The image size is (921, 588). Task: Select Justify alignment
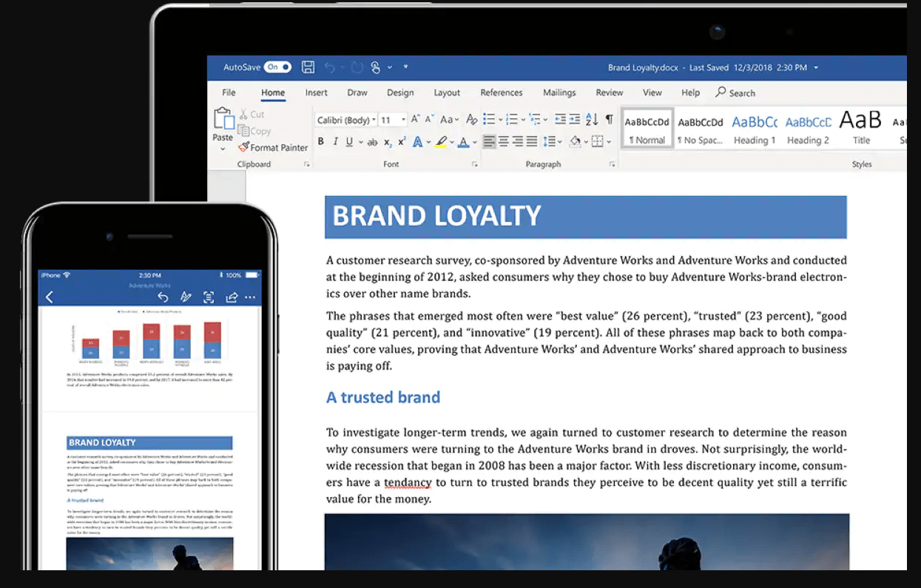(x=532, y=141)
